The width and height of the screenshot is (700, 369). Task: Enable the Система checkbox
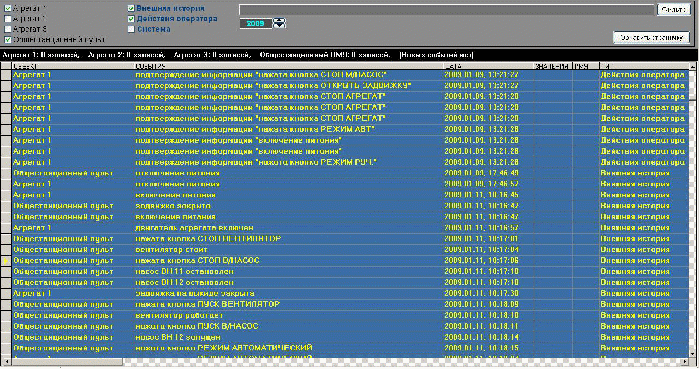131,29
